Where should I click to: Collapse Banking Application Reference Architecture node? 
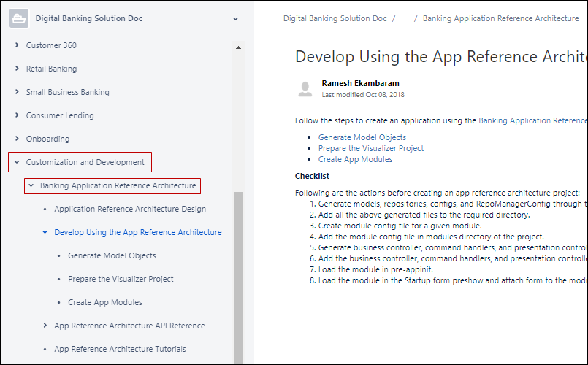(31, 185)
